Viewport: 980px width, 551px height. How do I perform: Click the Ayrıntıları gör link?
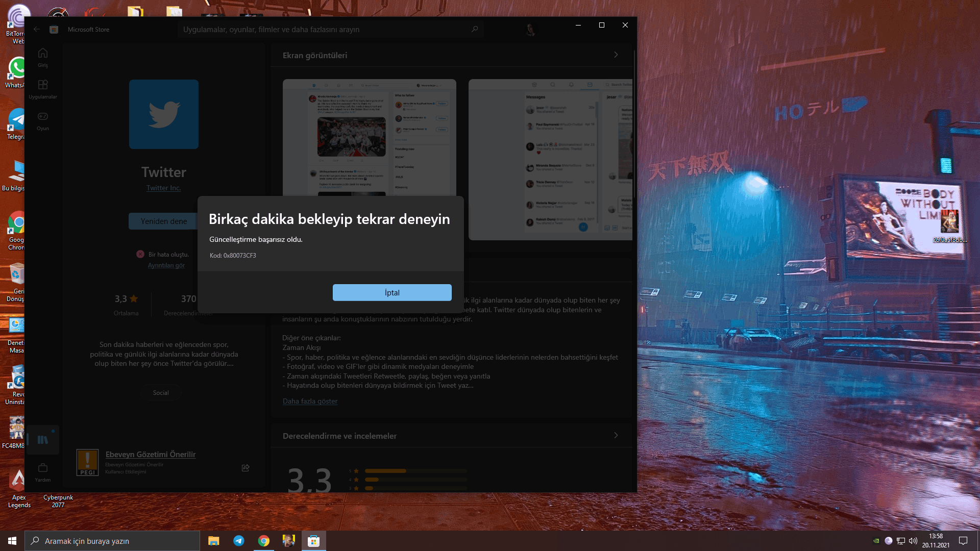(x=166, y=265)
